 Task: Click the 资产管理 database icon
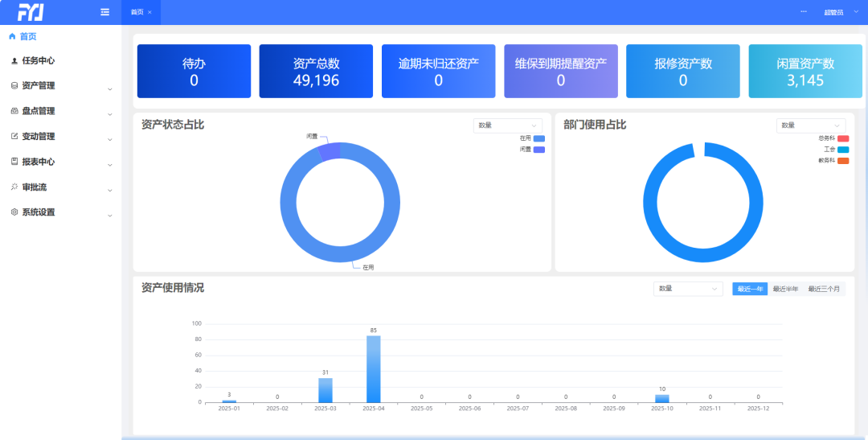coord(14,85)
